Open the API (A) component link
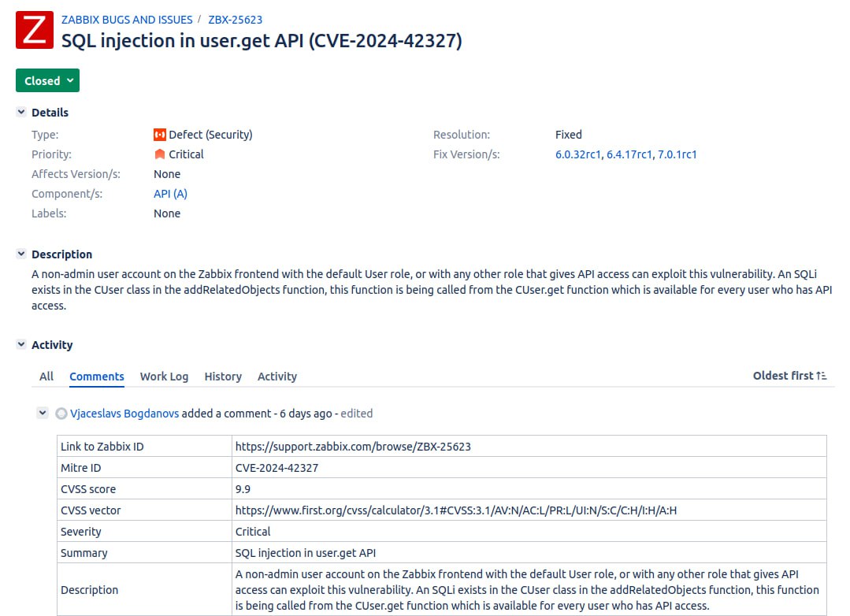 click(x=170, y=194)
